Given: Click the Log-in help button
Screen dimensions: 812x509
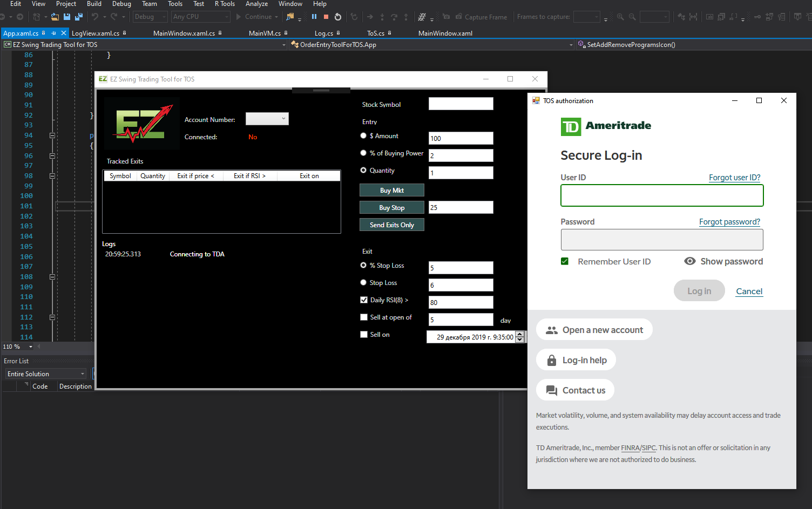Looking at the screenshot, I should [576, 360].
